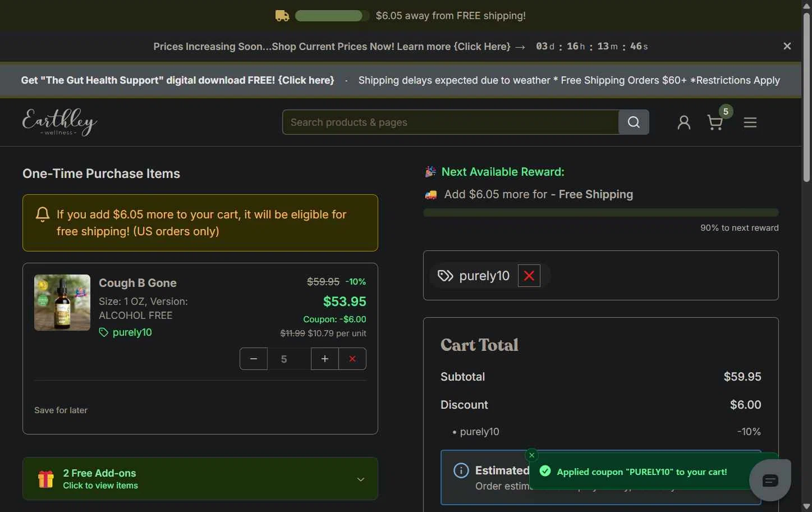This screenshot has width=812, height=512.
Task: Open the chat widget button
Action: (x=770, y=481)
